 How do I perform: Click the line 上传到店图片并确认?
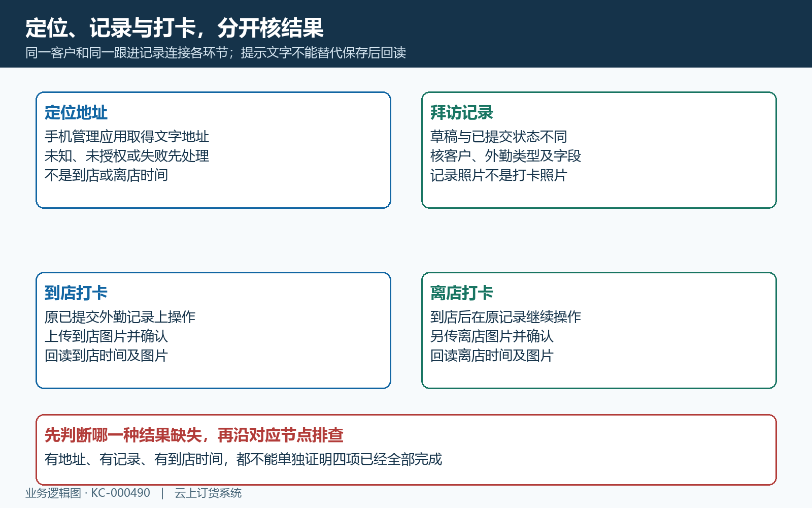106,336
